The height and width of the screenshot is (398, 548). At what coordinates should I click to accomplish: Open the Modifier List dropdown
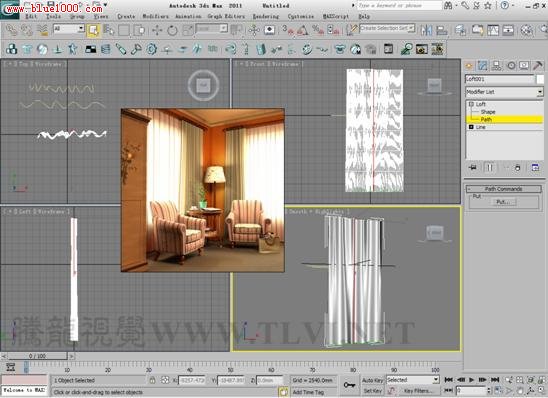click(x=505, y=92)
